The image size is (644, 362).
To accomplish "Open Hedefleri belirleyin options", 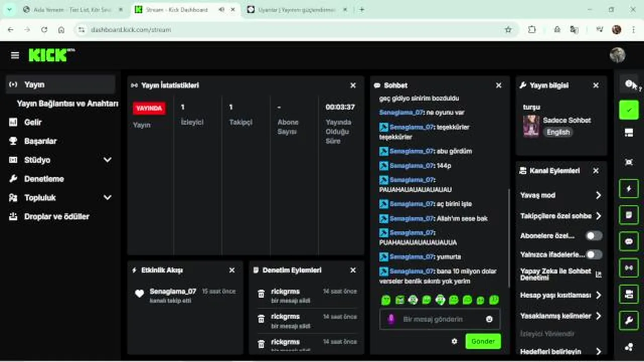I will [598, 351].
